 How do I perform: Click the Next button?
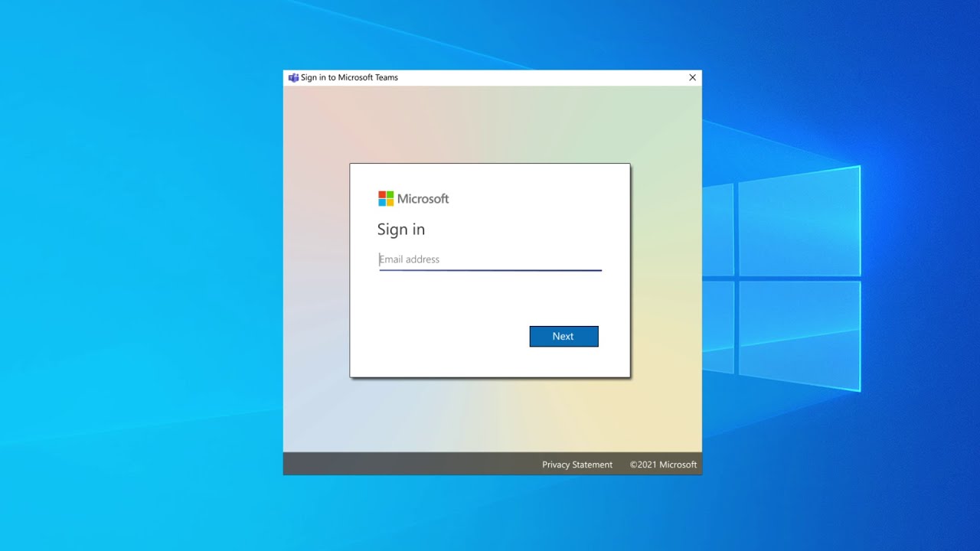tap(563, 336)
